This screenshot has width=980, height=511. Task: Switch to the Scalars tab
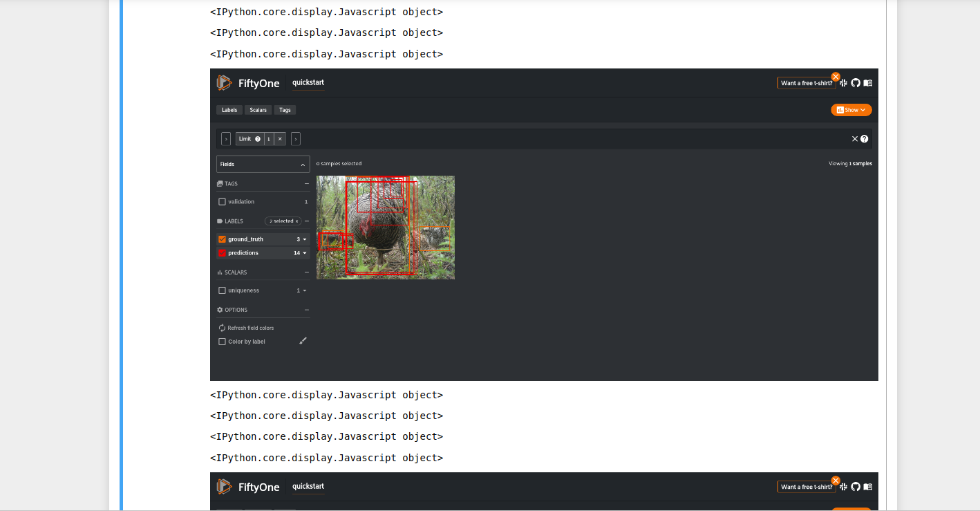(x=258, y=109)
